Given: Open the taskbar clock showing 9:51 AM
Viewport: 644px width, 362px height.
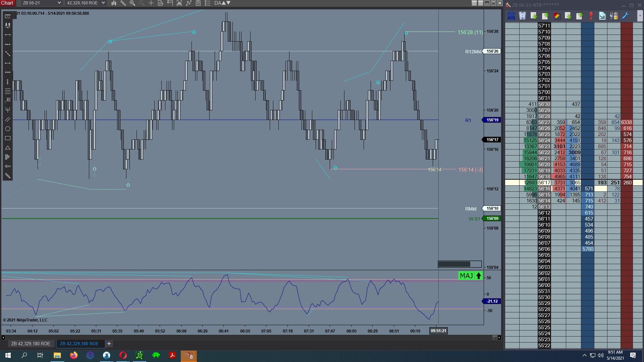Looking at the screenshot, I should click(615, 355).
